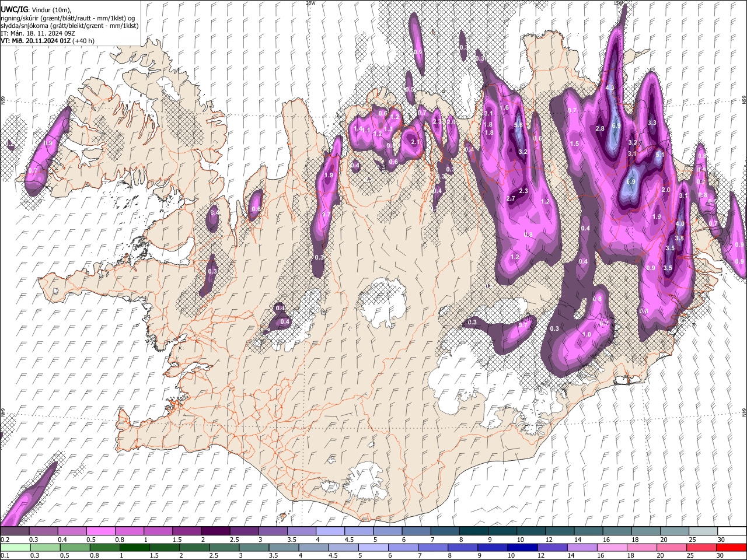Click the 4.3 precipitation value on the map
Image resolution: width=747 pixels, height=560 pixels.
click(x=610, y=88)
